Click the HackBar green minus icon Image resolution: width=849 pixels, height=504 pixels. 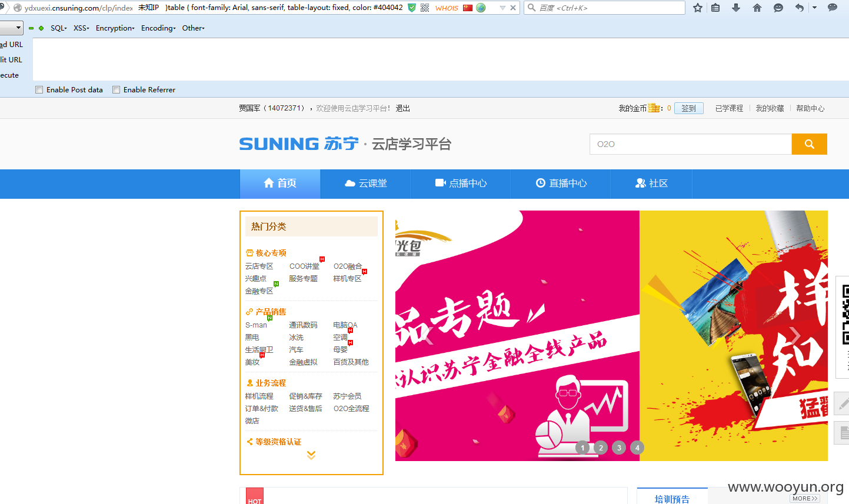(31, 28)
